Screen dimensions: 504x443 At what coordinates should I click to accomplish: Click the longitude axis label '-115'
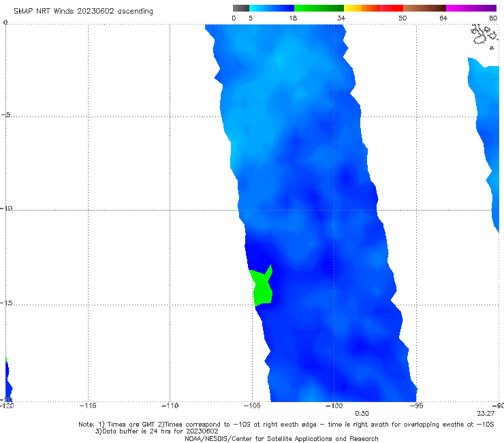click(88, 406)
